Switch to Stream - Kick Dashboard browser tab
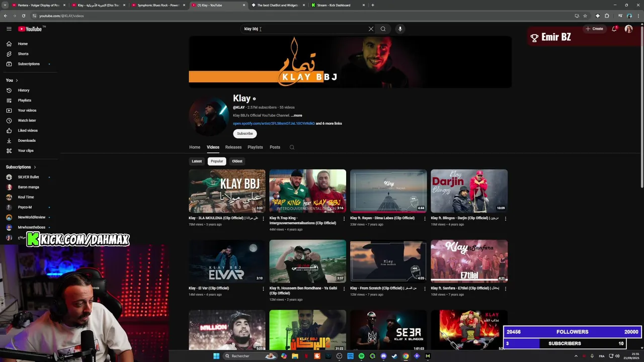The image size is (644, 362). 337,5
